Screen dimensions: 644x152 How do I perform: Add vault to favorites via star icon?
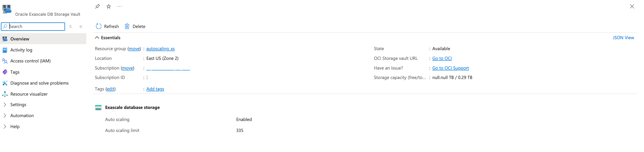[108, 6]
